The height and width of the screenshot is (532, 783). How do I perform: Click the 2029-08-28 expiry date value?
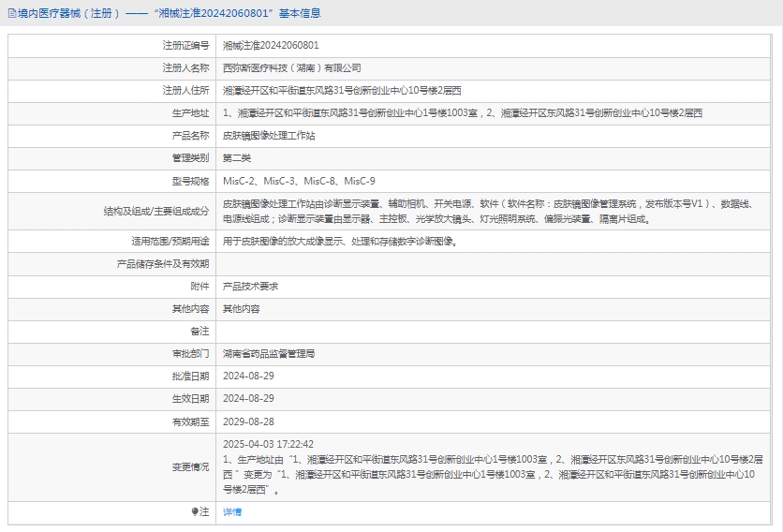point(248,422)
